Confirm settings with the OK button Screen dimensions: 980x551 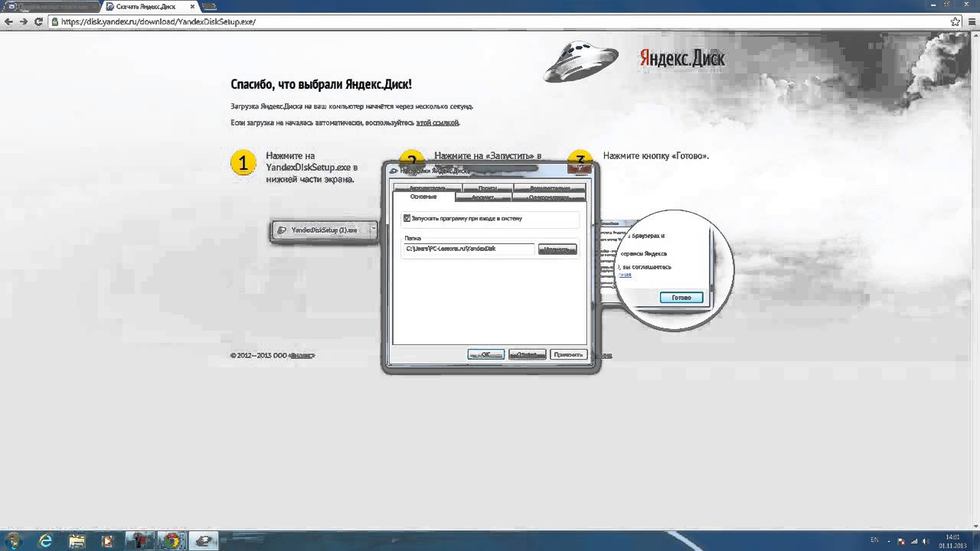tap(486, 354)
